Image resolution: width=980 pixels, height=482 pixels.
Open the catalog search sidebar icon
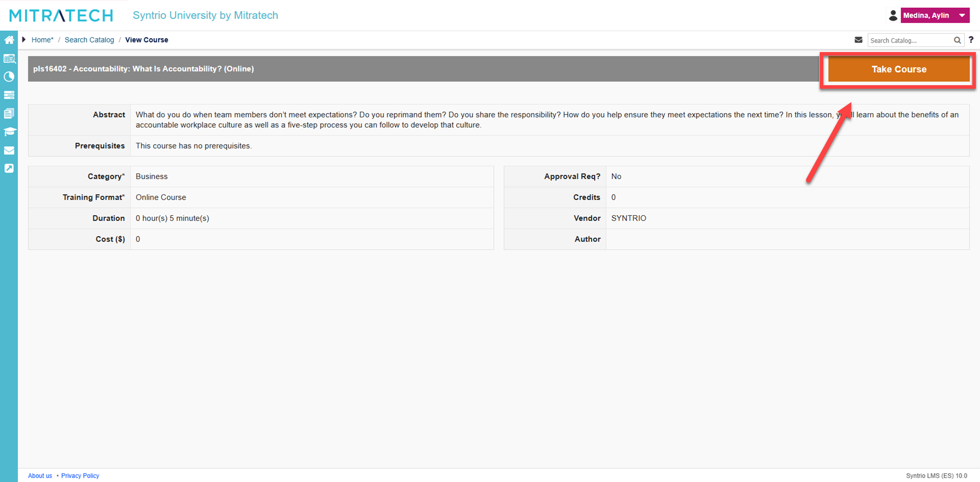point(9,58)
